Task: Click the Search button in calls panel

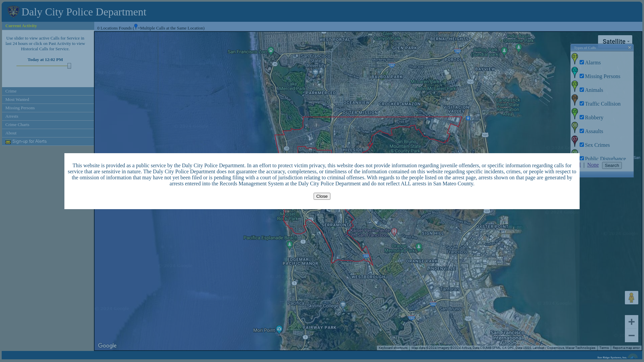Action: click(612, 165)
